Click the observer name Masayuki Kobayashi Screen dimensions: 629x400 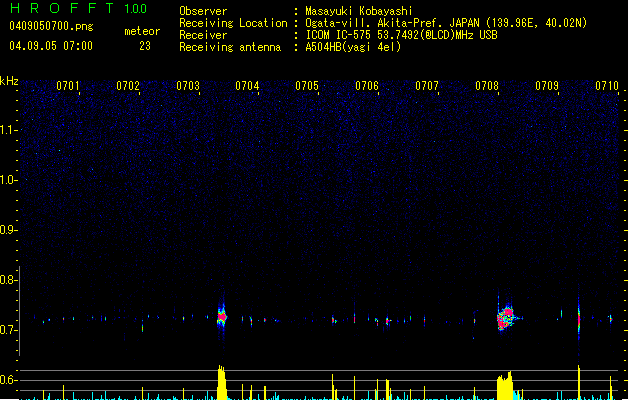pos(359,11)
